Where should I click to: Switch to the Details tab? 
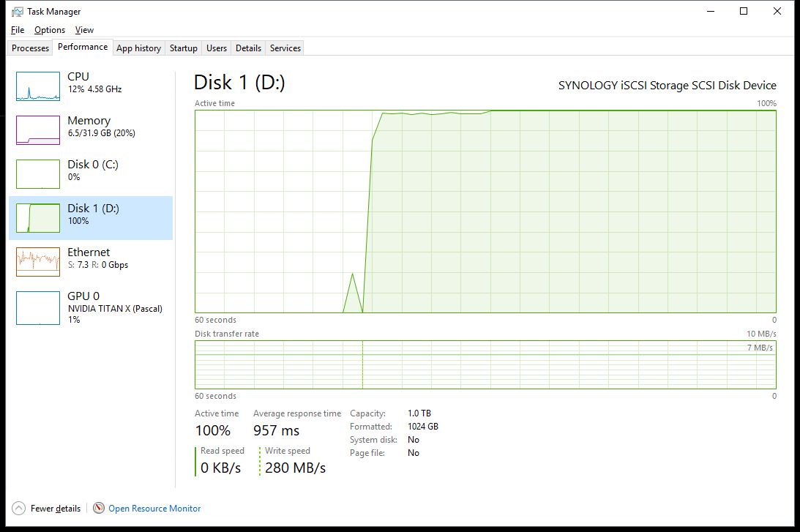(248, 48)
